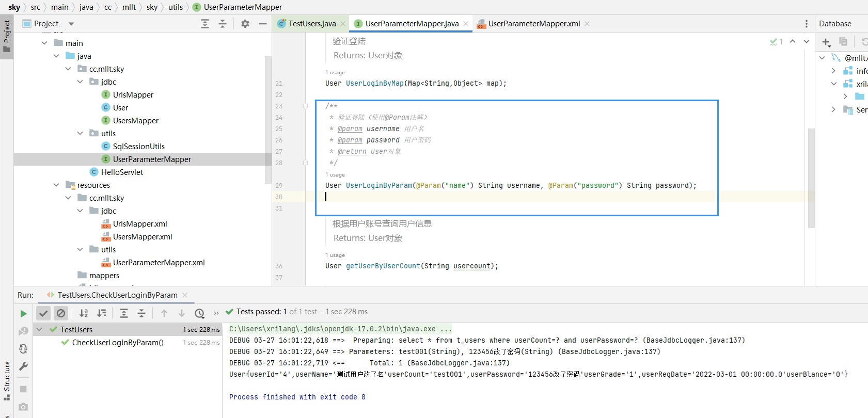Viewport: 868px width, 418px height.
Task: Expand all test results in Run panel
Action: click(x=124, y=313)
